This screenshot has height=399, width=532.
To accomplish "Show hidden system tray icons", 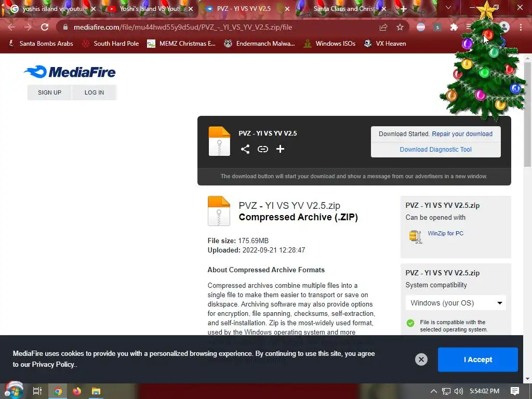I will pos(433,391).
